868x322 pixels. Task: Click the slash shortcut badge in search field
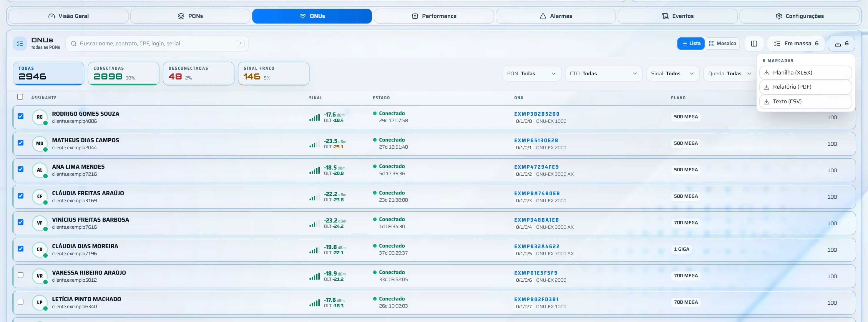[240, 44]
